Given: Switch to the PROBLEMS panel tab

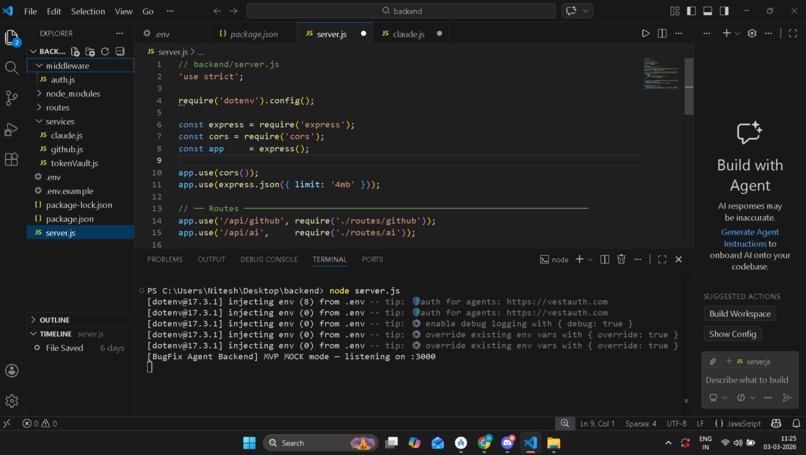Looking at the screenshot, I should pos(164,259).
